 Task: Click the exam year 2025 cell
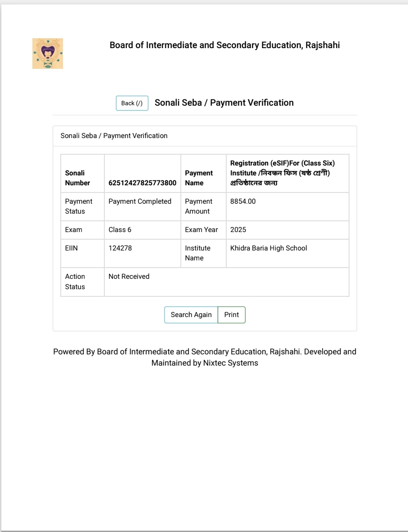[x=238, y=230]
